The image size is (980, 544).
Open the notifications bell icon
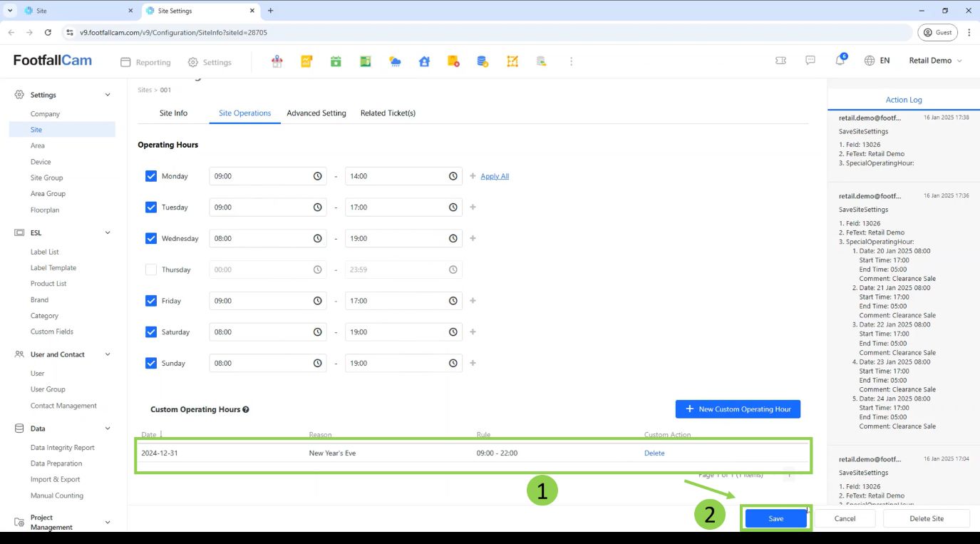coord(840,61)
